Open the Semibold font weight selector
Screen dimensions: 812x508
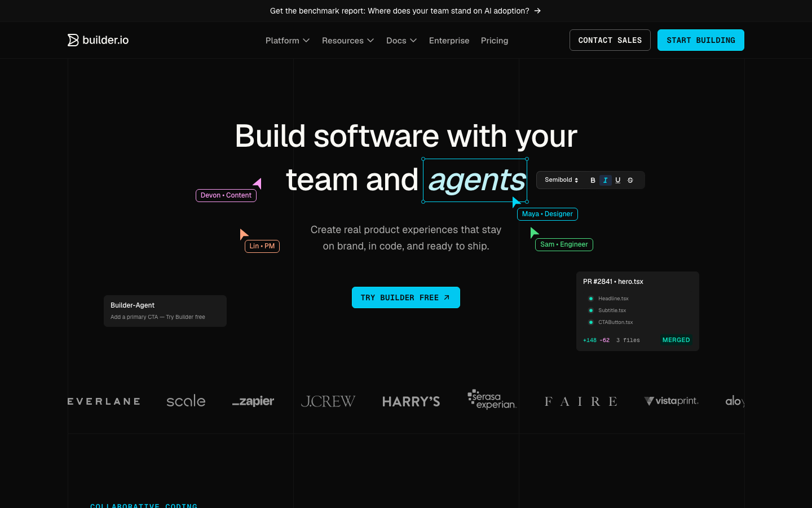pyautogui.click(x=562, y=180)
